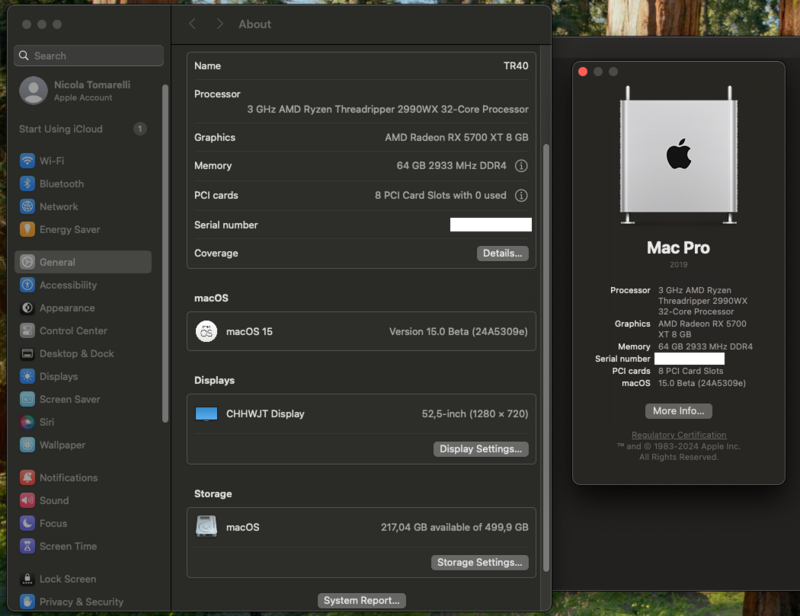Click the Storage Settings button
The height and width of the screenshot is (616, 800).
click(480, 563)
